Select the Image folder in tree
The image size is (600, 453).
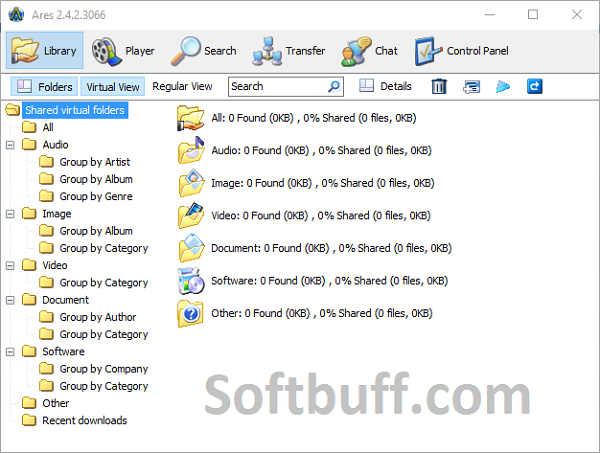[57, 213]
